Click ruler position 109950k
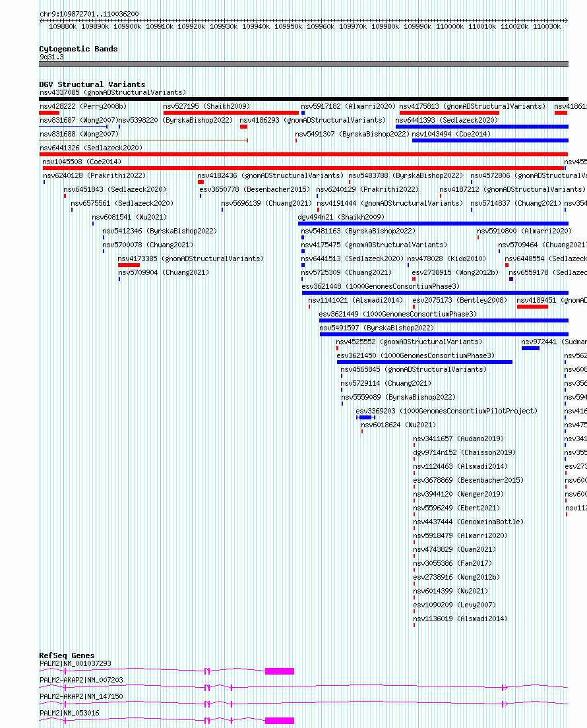Screen dimensions: 587x728 [x=288, y=27]
